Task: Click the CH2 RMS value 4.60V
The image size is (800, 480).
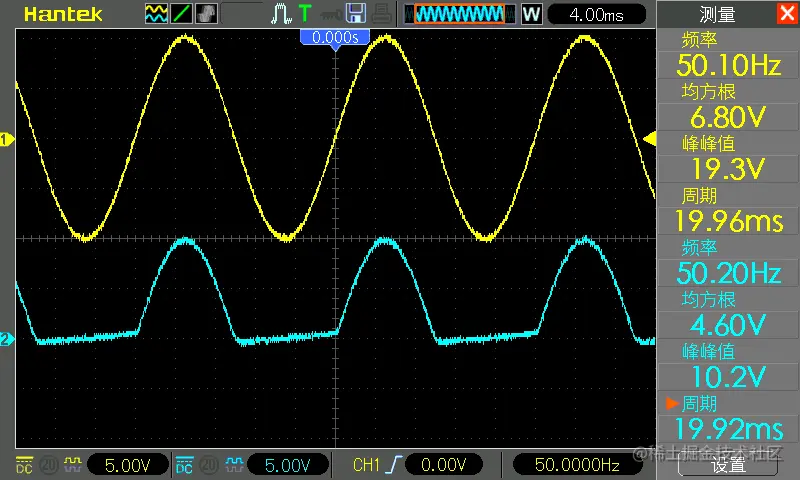Action: tap(728, 325)
